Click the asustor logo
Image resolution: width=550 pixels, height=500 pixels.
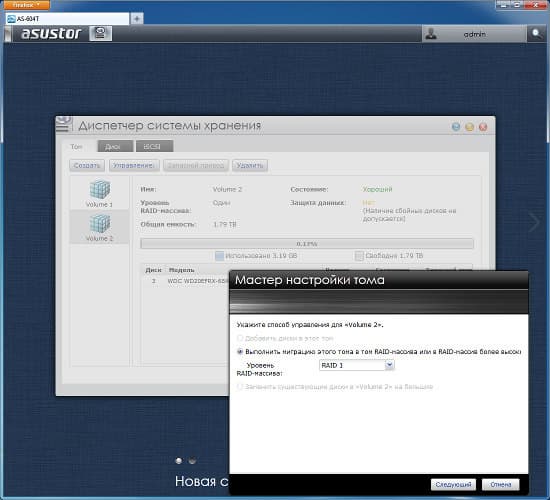coord(51,34)
